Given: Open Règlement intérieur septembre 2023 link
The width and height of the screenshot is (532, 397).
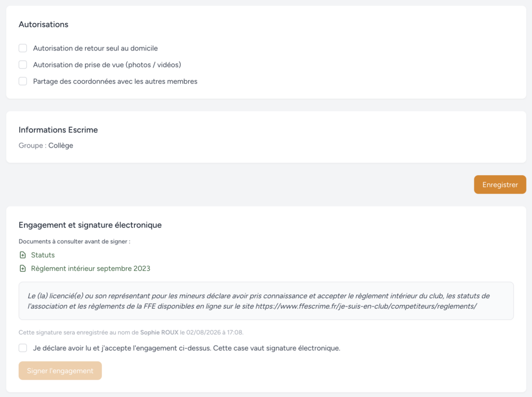Looking at the screenshot, I should tap(90, 269).
